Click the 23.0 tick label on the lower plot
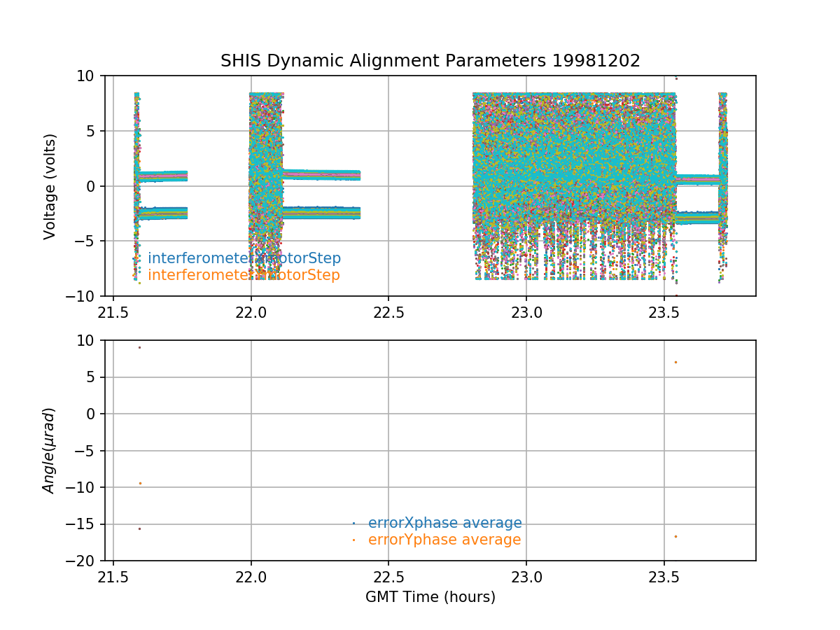 [x=526, y=576]
